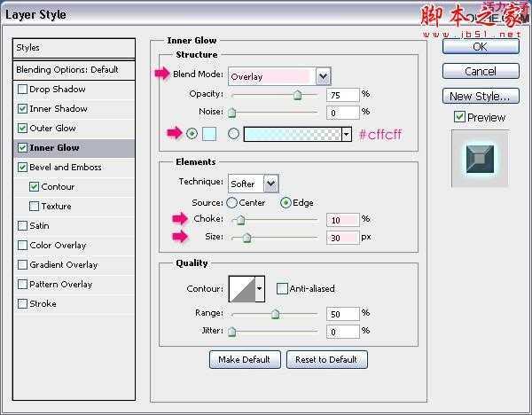Uncheck Bevel and Emboss checkbox
532x415 pixels.
click(22, 167)
